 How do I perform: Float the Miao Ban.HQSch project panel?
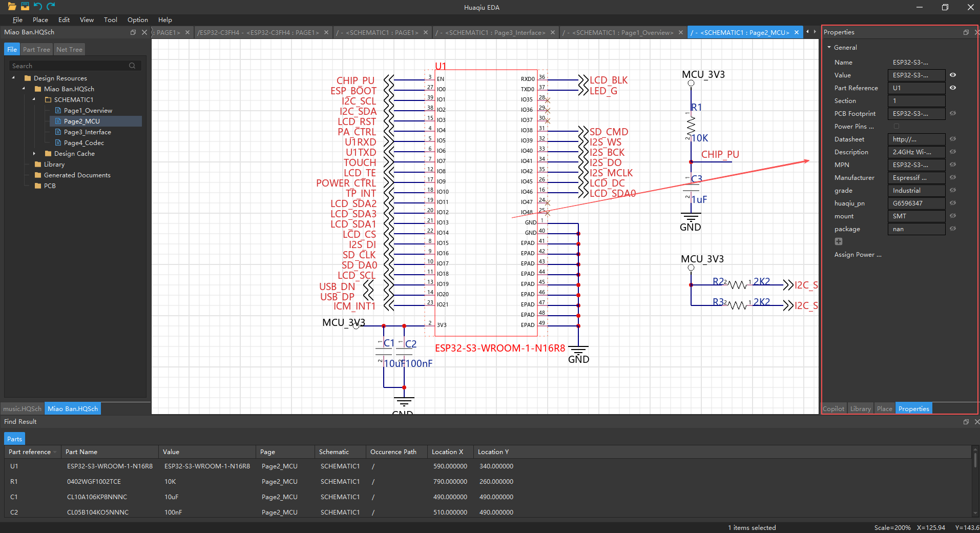(x=133, y=32)
